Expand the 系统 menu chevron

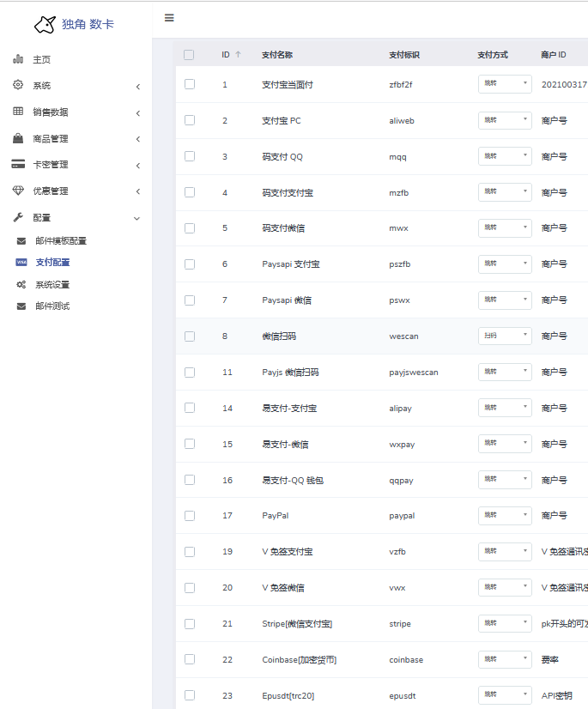point(138,87)
